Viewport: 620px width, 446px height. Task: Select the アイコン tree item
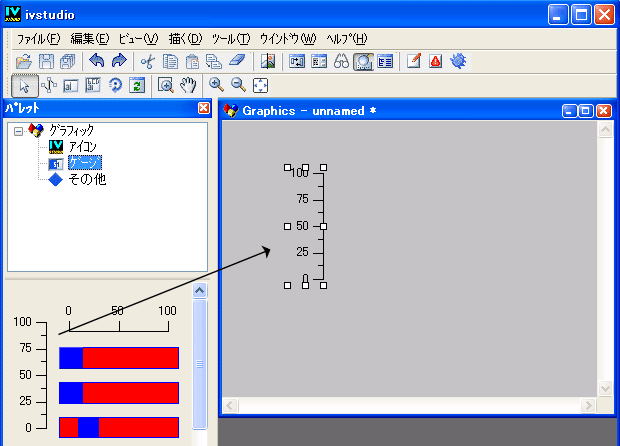(x=81, y=146)
